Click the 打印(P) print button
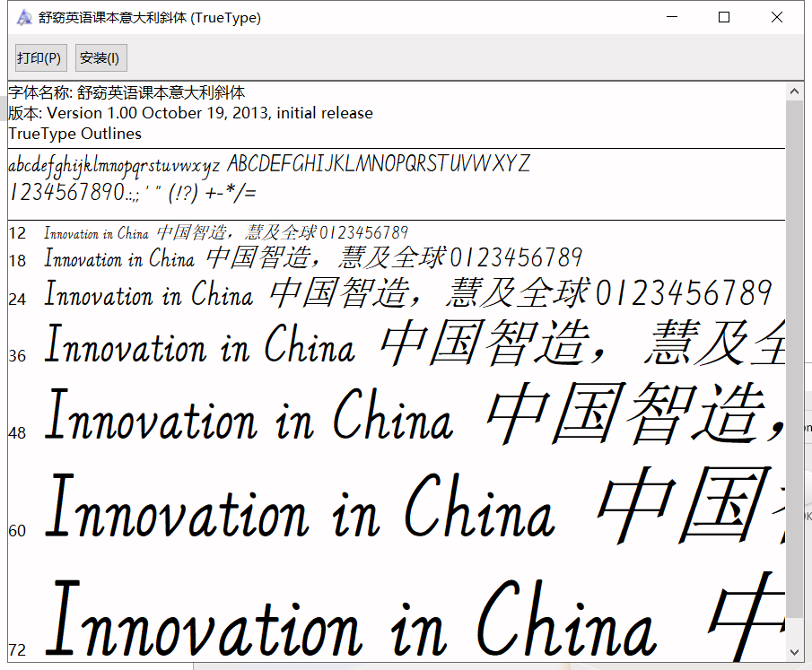 pyautogui.click(x=41, y=57)
